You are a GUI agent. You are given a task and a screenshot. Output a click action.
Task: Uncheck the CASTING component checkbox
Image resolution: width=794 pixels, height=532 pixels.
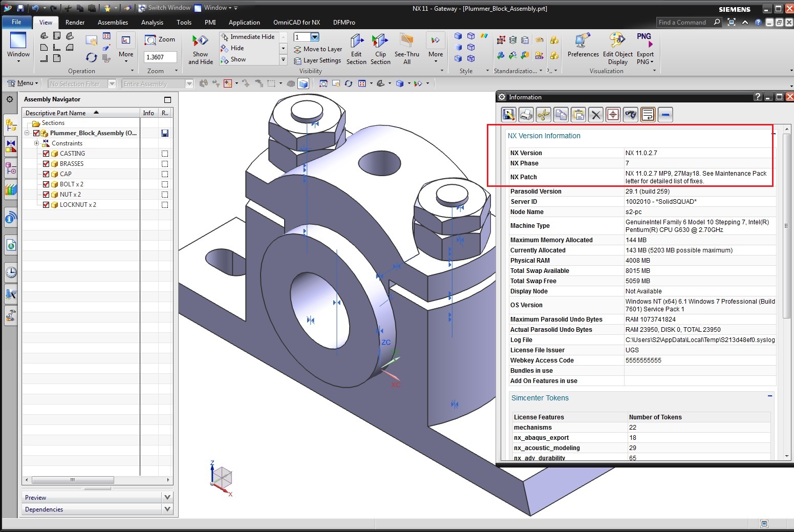(x=46, y=154)
